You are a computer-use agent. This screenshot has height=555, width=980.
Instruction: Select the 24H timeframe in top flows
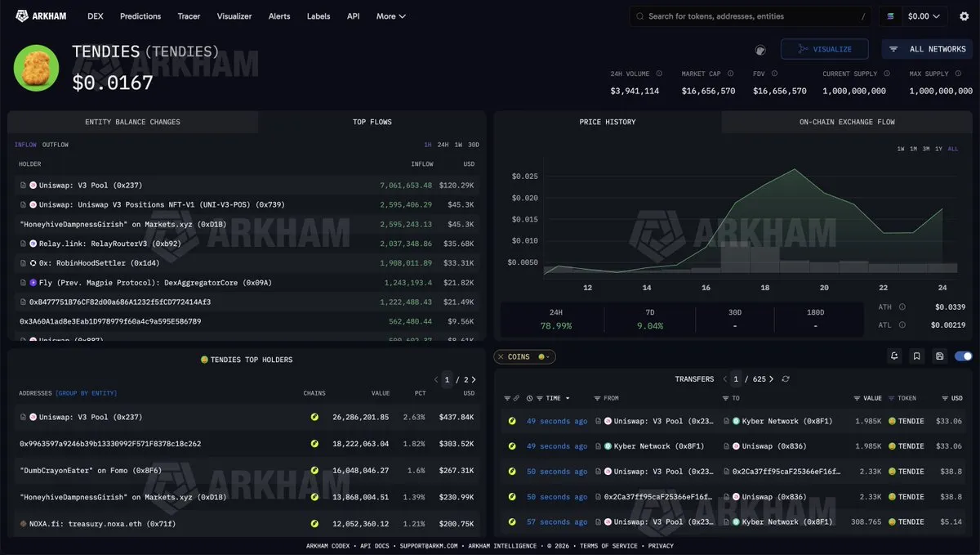tap(443, 145)
